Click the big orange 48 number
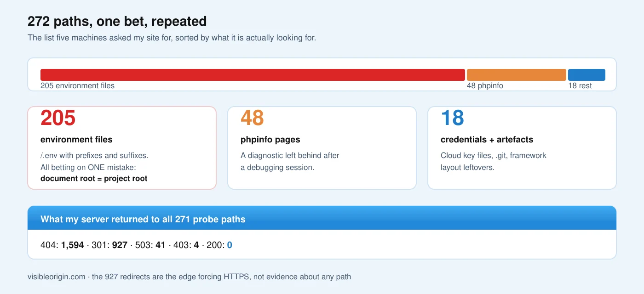 [x=252, y=119]
